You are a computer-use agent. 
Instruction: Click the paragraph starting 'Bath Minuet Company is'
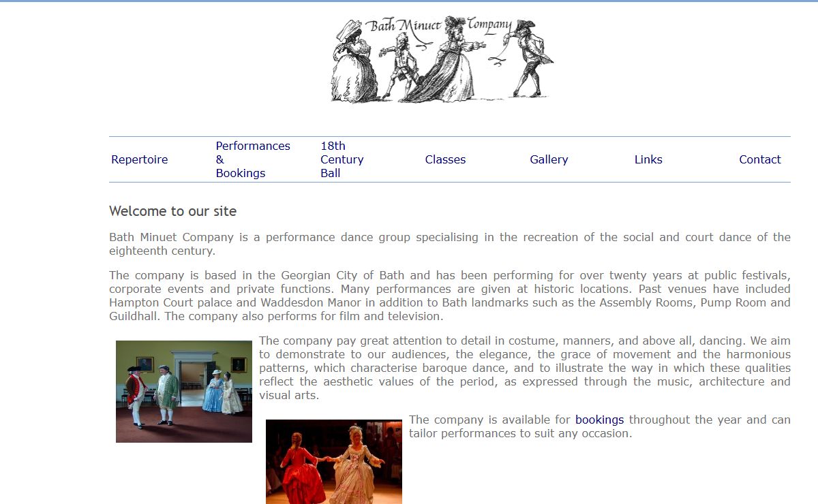[x=450, y=244]
